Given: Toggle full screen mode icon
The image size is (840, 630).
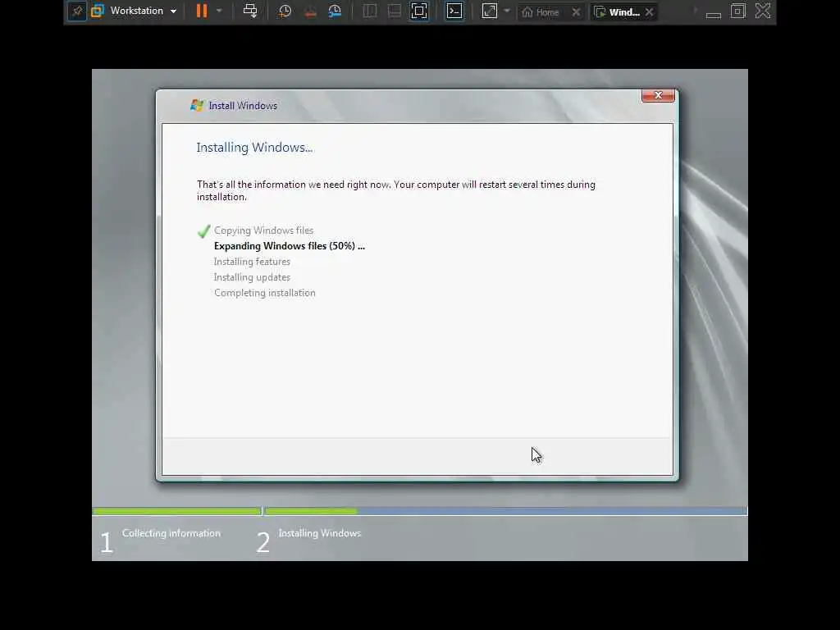Looking at the screenshot, I should click(x=419, y=11).
